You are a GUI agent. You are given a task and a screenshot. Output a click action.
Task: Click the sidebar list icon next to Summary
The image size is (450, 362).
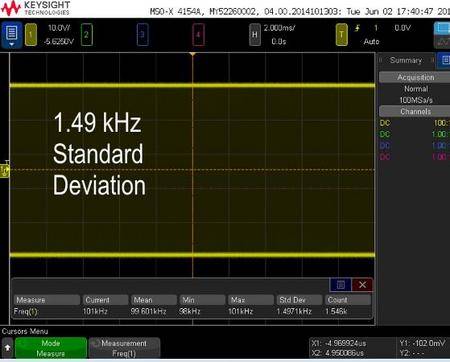click(x=445, y=60)
